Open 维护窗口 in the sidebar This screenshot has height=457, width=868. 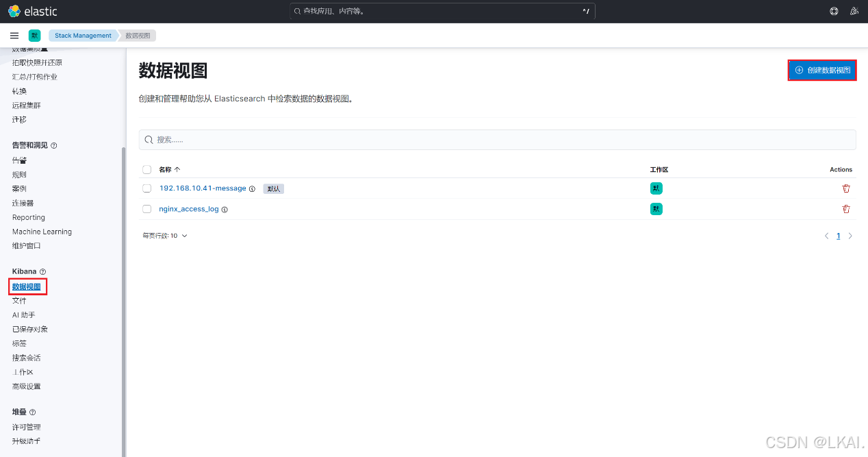[27, 246]
